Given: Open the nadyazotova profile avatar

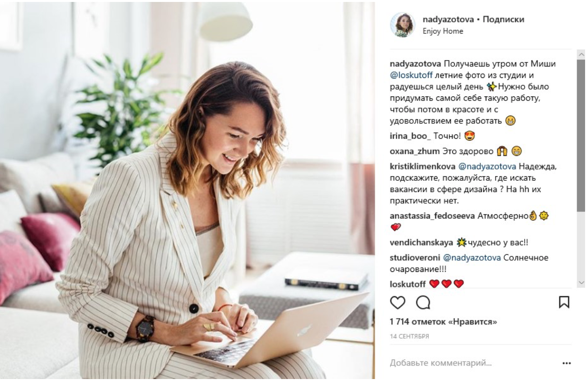Looking at the screenshot, I should tap(403, 25).
